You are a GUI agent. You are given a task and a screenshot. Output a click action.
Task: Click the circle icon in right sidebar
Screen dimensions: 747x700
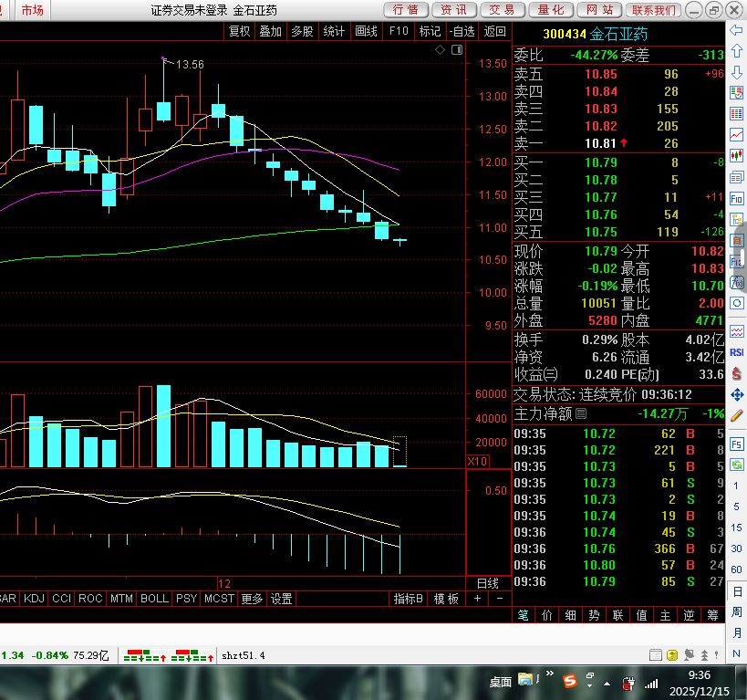[736, 303]
